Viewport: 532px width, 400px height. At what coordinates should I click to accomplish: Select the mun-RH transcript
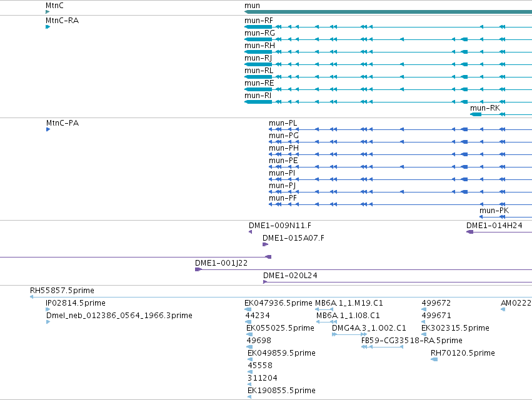click(x=388, y=52)
